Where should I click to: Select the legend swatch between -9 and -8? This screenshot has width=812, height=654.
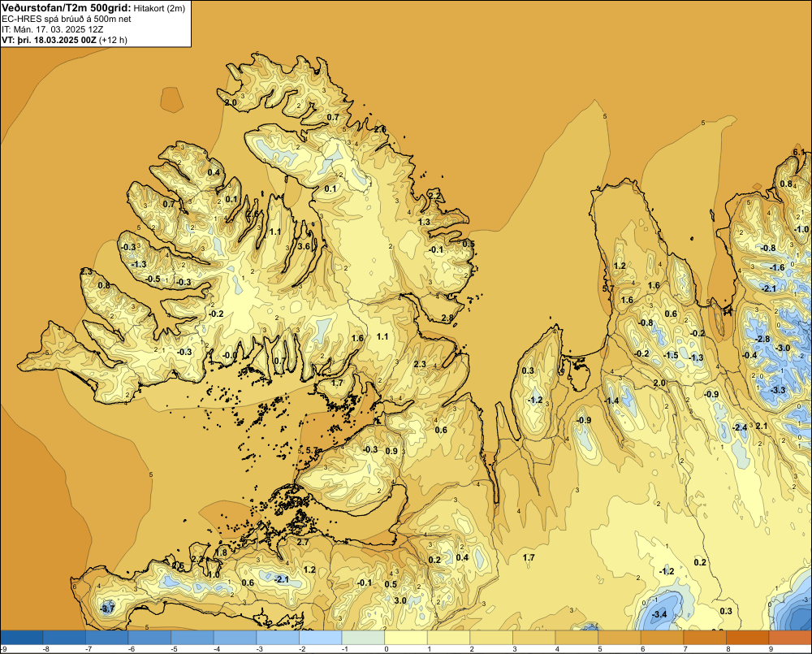point(22,637)
